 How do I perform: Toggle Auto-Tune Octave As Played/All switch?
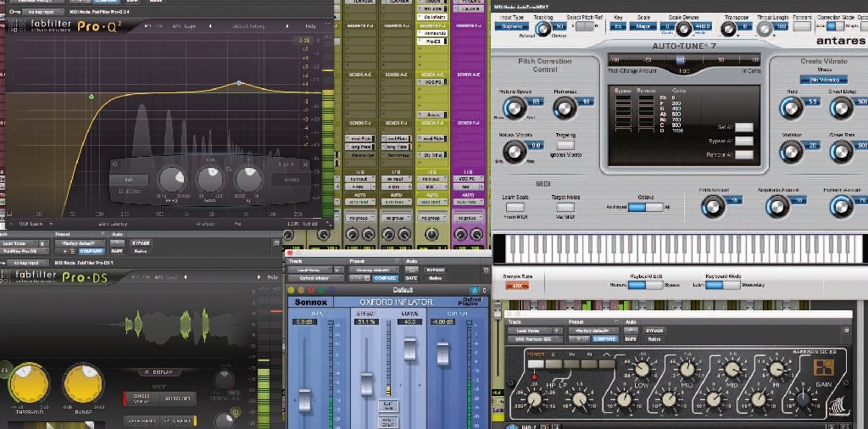coord(645,207)
